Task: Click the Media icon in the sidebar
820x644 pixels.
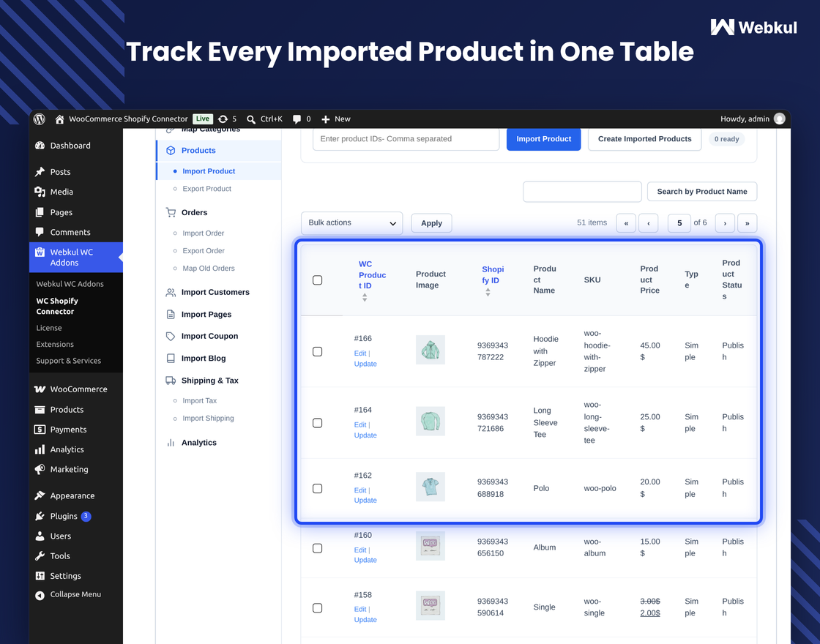Action: pyautogui.click(x=40, y=192)
